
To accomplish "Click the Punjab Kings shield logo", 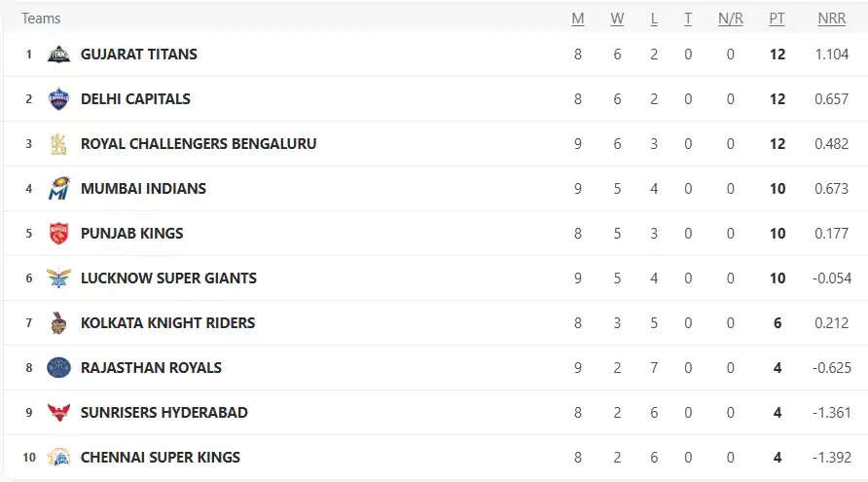I will click(x=58, y=234).
